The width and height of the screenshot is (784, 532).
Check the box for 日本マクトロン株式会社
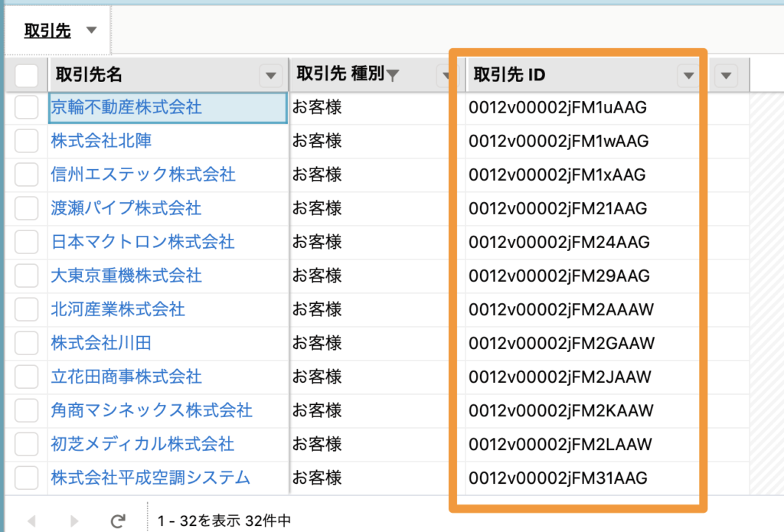coord(27,242)
